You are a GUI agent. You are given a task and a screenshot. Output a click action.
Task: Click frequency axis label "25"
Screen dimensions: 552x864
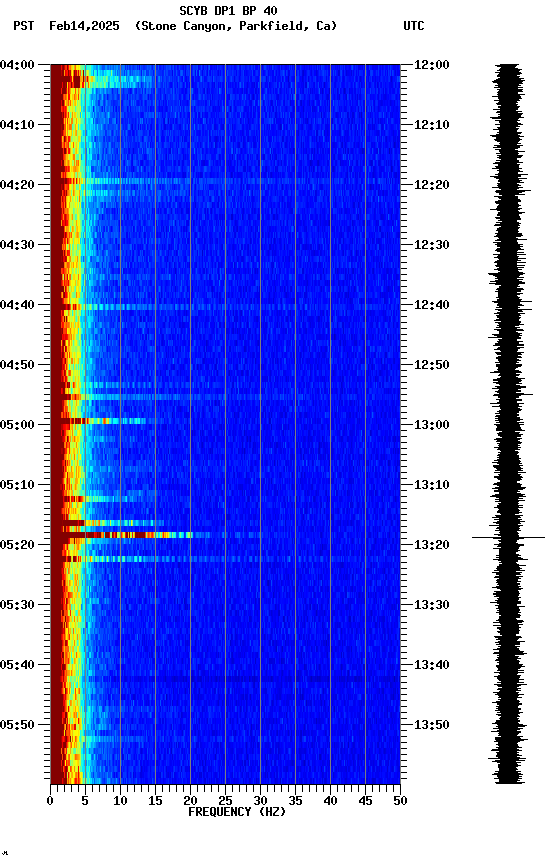pos(225,801)
